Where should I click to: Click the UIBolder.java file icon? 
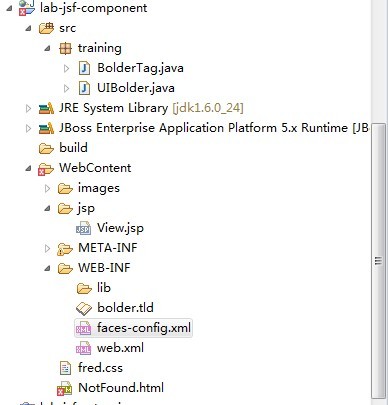tap(84, 88)
